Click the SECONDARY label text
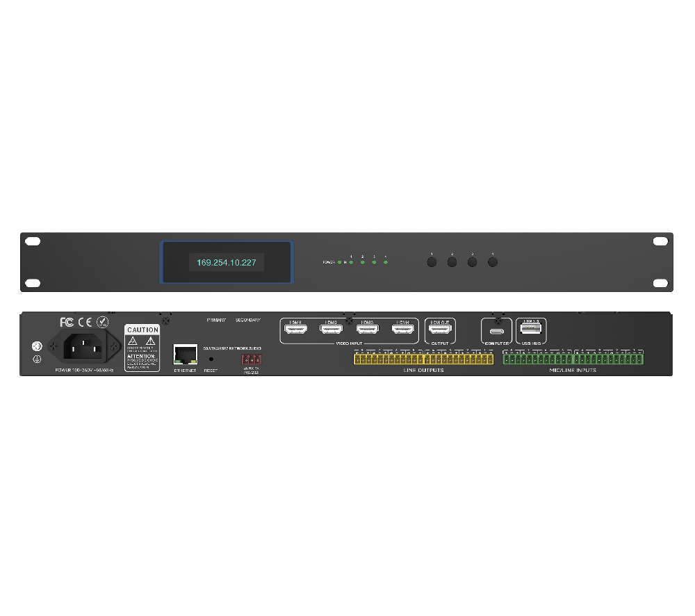This screenshot has height=616, width=695. click(x=248, y=320)
